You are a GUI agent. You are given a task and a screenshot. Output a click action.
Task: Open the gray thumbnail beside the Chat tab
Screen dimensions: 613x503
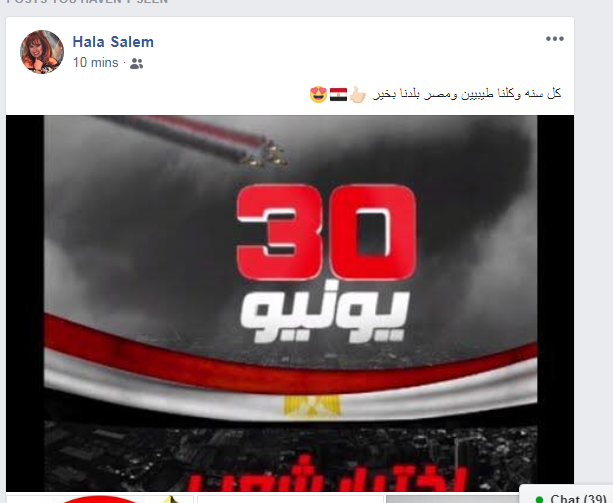tap(452, 499)
